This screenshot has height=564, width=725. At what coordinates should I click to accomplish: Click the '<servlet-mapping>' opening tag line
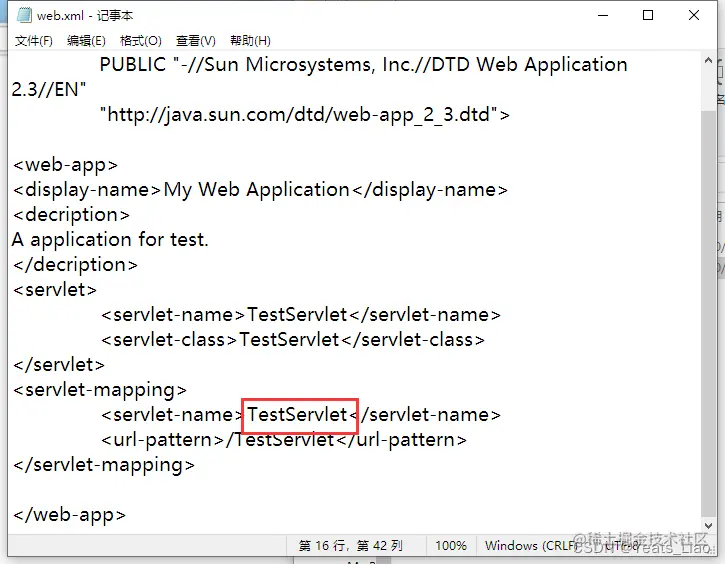point(100,390)
